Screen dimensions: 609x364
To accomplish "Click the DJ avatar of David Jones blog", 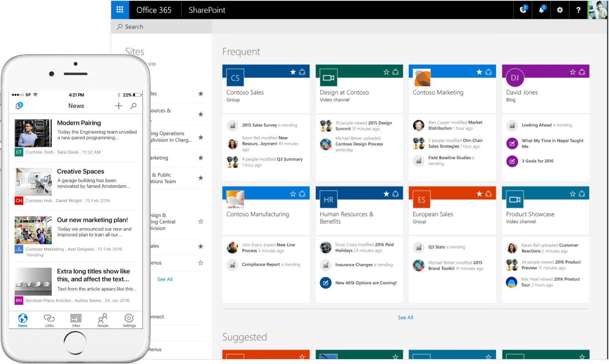I will coord(515,78).
